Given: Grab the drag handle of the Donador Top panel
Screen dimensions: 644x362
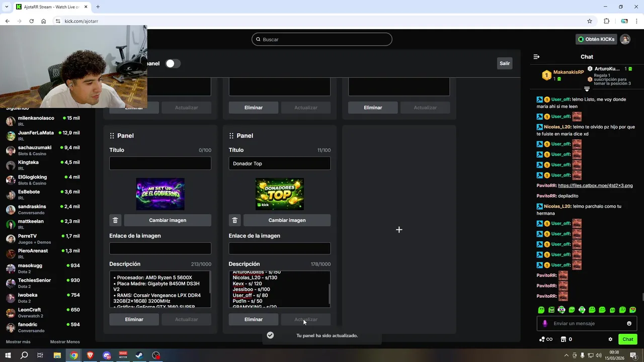Looking at the screenshot, I should (231, 136).
